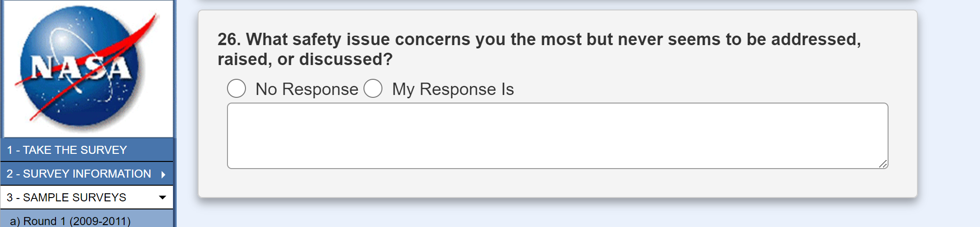Open the Round 1 (2009-2011) sample survey
980x227 pixels.
coord(70,221)
